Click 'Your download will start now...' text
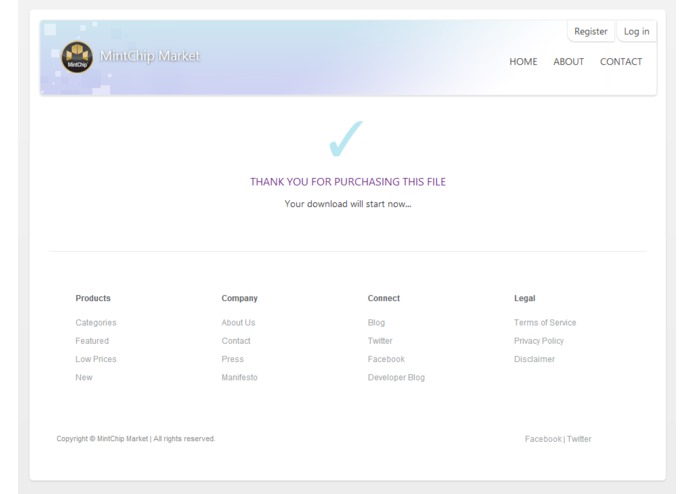The width and height of the screenshot is (695, 494). tap(348, 204)
